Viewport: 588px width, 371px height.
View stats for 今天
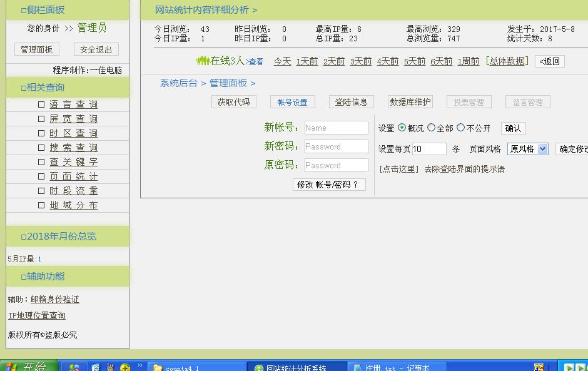282,61
